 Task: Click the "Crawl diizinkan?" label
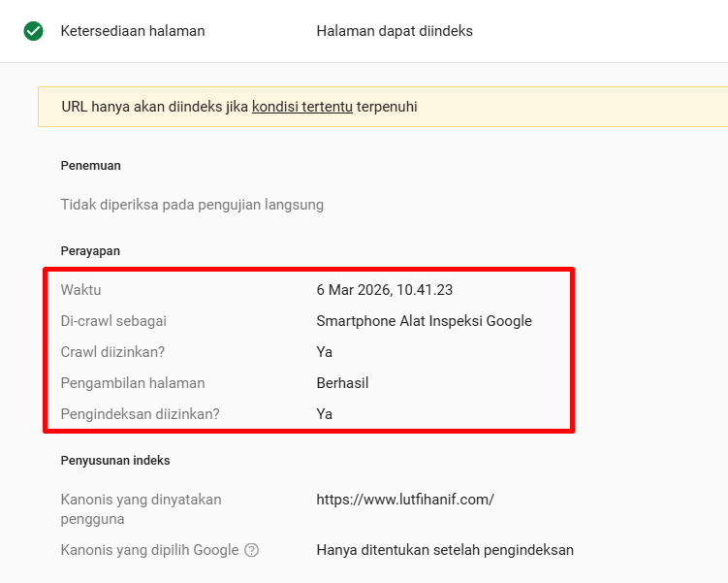(119, 352)
